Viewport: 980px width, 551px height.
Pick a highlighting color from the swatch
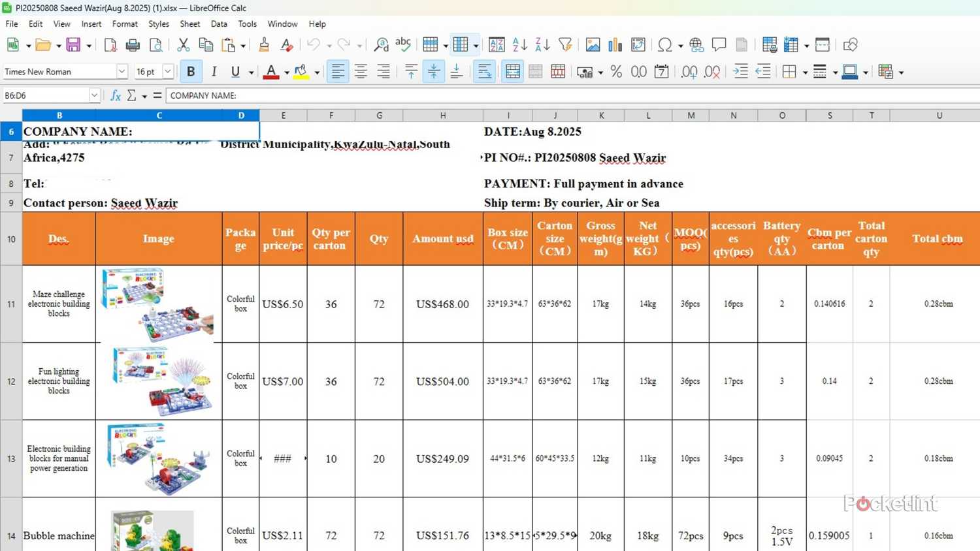302,71
